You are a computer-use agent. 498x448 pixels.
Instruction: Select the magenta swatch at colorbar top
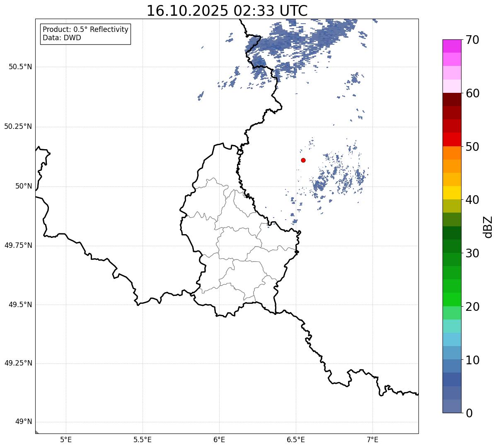(452, 46)
